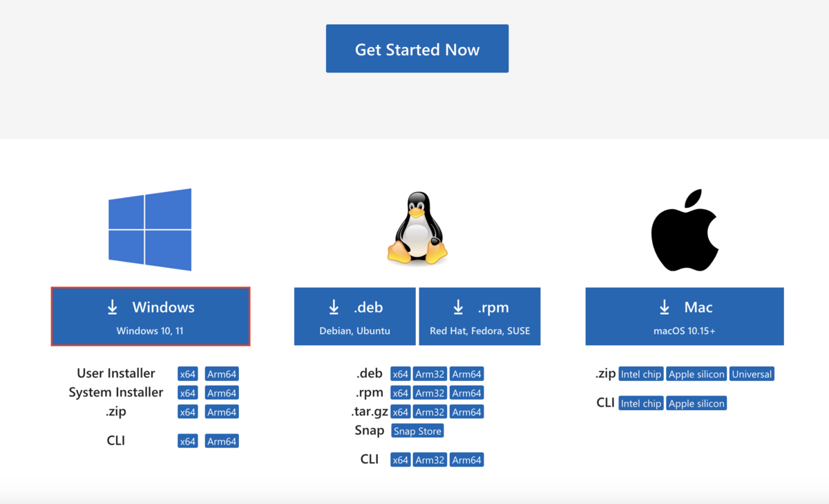
Task: Select Apple silicon for Mac .zip
Action: coord(696,374)
